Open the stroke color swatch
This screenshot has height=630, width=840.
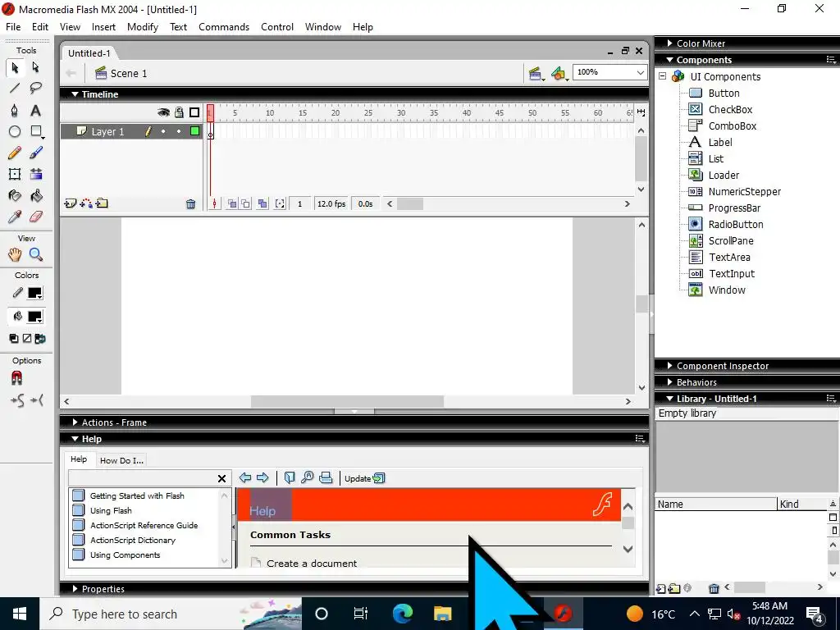pos(34,293)
